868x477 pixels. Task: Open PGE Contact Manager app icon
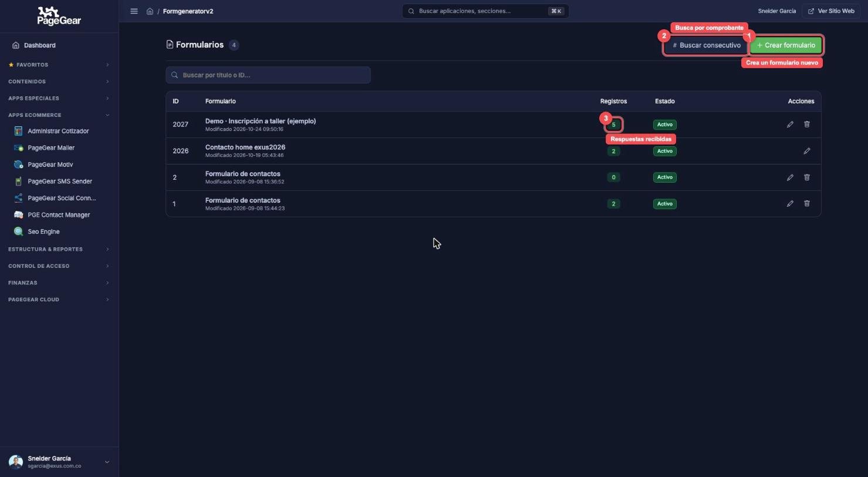[x=18, y=215]
